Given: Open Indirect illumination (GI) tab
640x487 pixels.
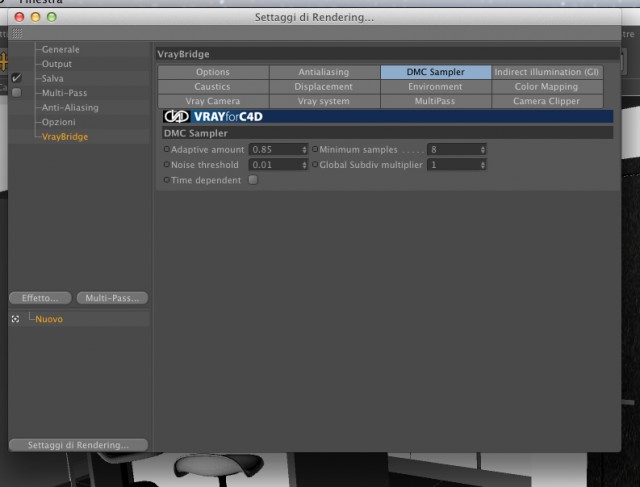Looking at the screenshot, I should (x=547, y=72).
